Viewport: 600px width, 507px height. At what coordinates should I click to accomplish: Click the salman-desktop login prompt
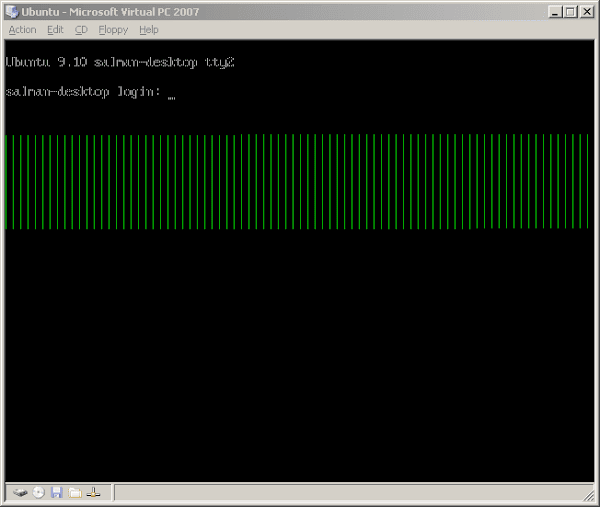83,92
